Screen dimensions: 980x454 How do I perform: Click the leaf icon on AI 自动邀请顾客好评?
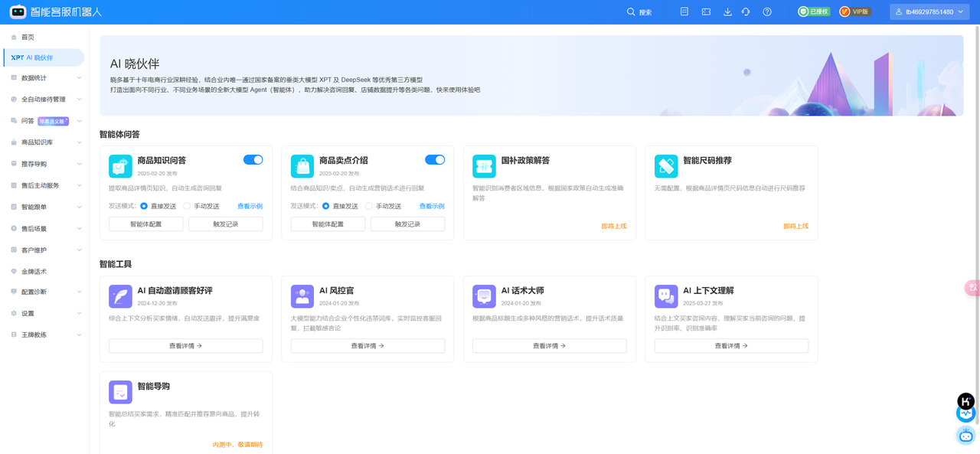coord(120,295)
